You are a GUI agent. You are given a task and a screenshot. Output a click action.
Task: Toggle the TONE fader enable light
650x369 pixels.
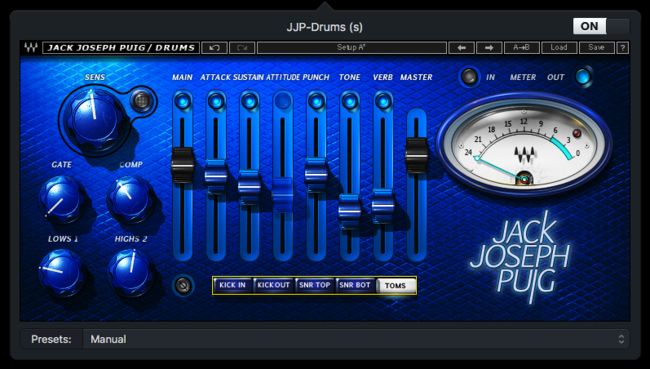pyautogui.click(x=349, y=101)
